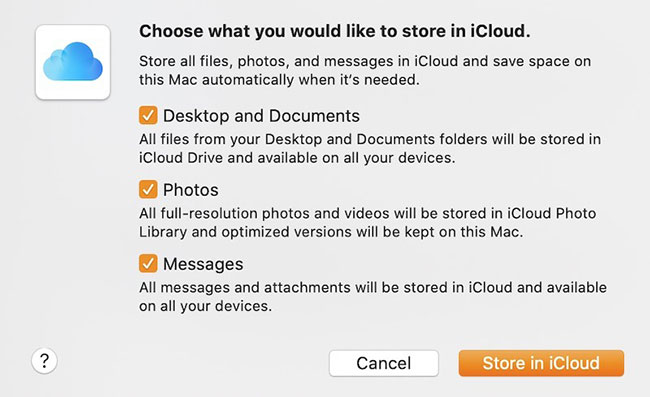The height and width of the screenshot is (397, 650).
Task: Click the text on all your devices under Messages
Action: pyautogui.click(x=205, y=306)
